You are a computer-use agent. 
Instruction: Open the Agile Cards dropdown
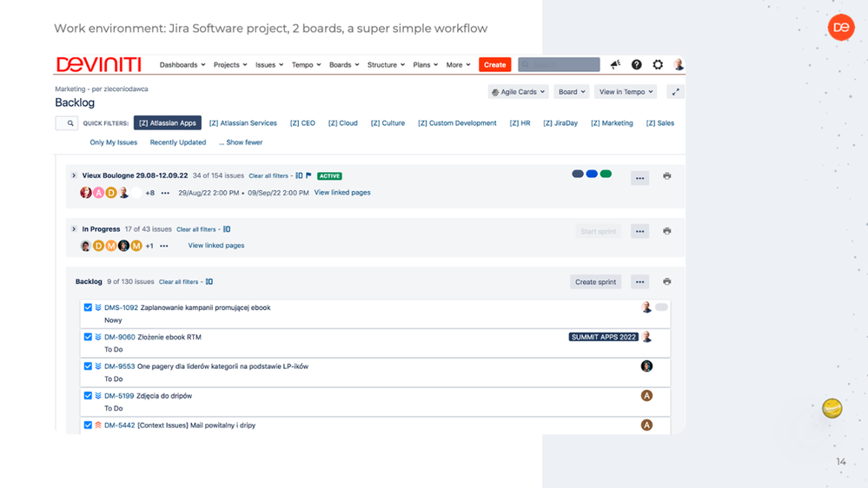[x=518, y=92]
